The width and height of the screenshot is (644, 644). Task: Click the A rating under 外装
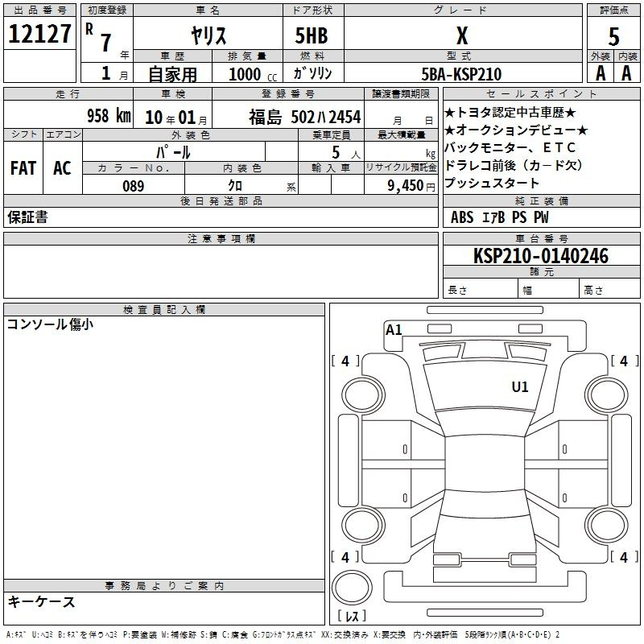(x=601, y=73)
